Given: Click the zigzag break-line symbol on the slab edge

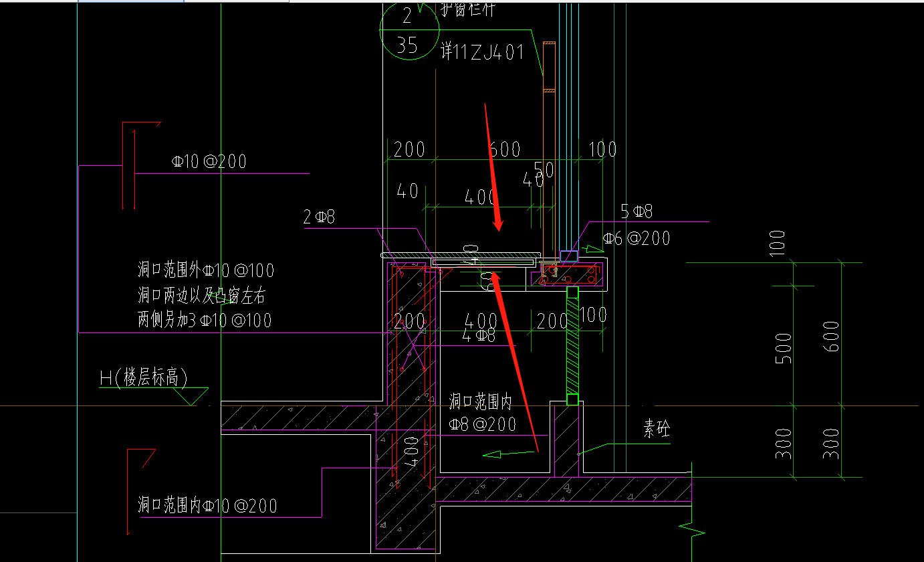Looking at the screenshot, I should (693, 531).
